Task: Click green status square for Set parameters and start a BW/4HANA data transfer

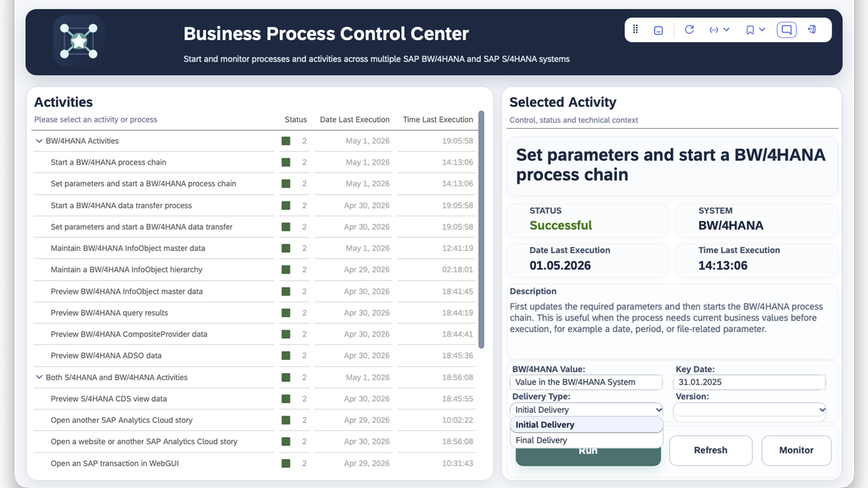Action: [x=286, y=227]
